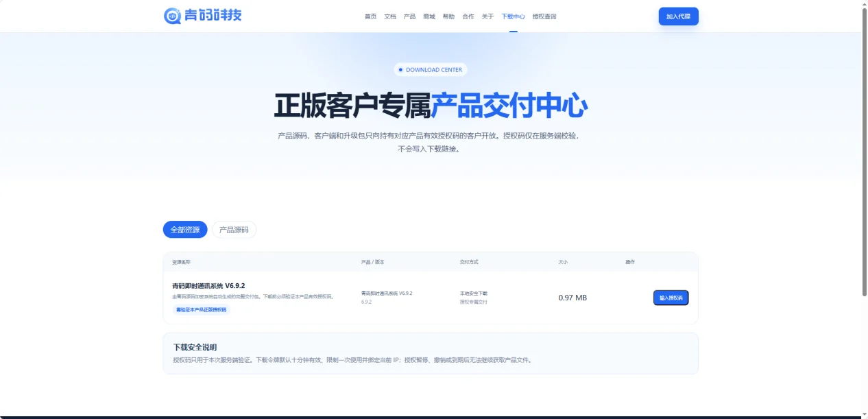This screenshot has height=419, width=868.
Task: Click the 输入授权码 button
Action: [x=671, y=298]
